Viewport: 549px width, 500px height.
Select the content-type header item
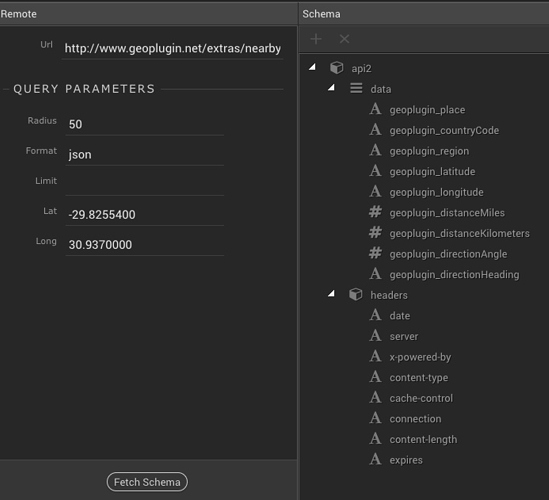(419, 378)
